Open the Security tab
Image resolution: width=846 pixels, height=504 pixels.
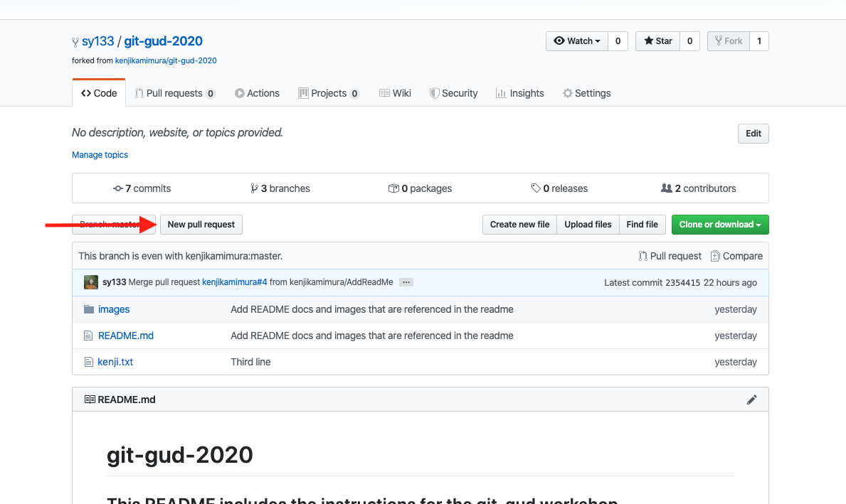(x=453, y=93)
